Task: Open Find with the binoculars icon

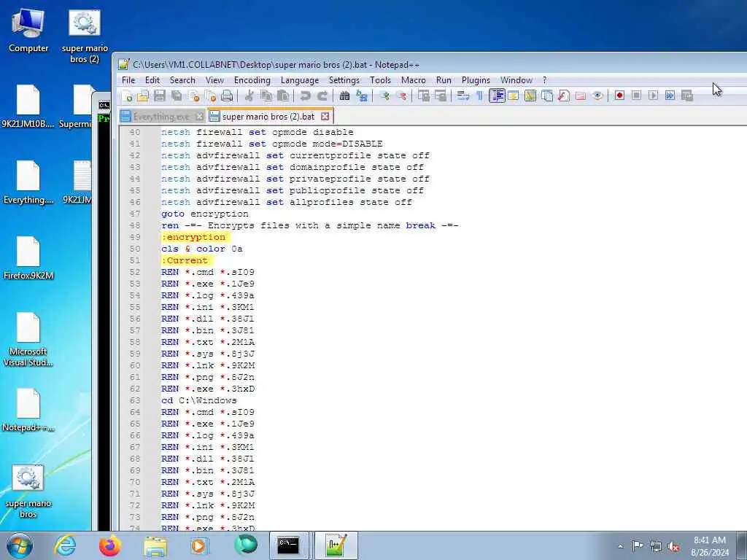Action: click(x=344, y=96)
